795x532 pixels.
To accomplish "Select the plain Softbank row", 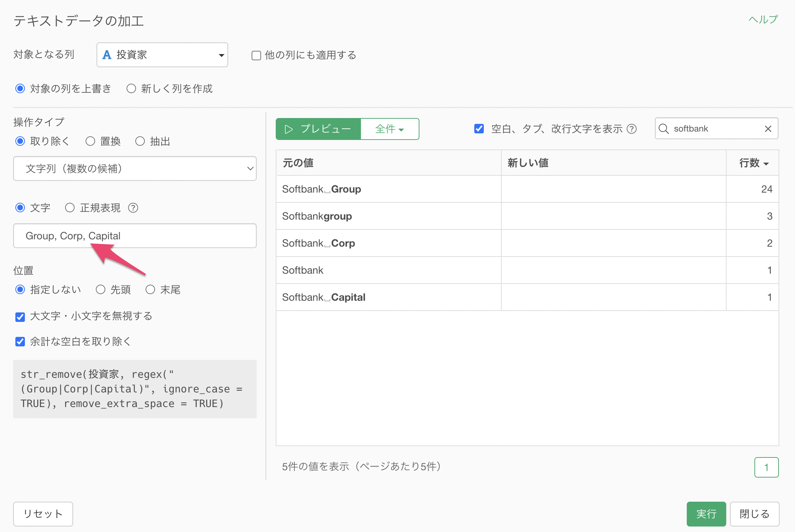I will tap(528, 270).
